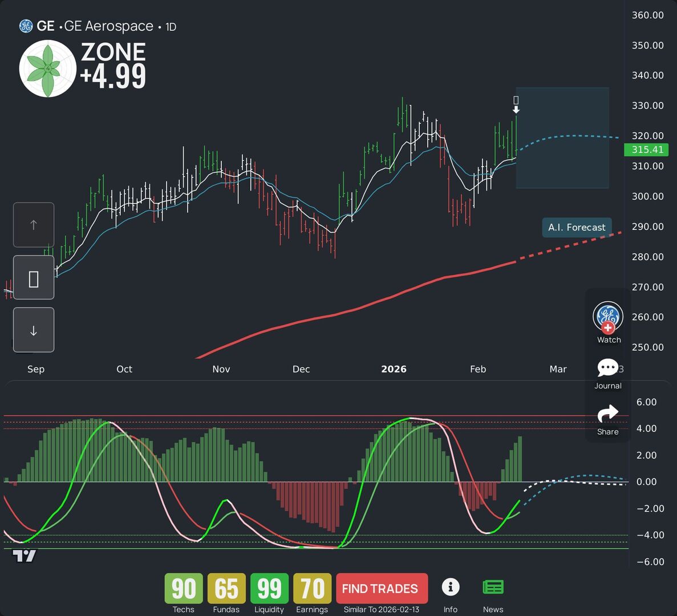Click the 0.00 oscillator axis label
677x616 pixels.
(646, 482)
